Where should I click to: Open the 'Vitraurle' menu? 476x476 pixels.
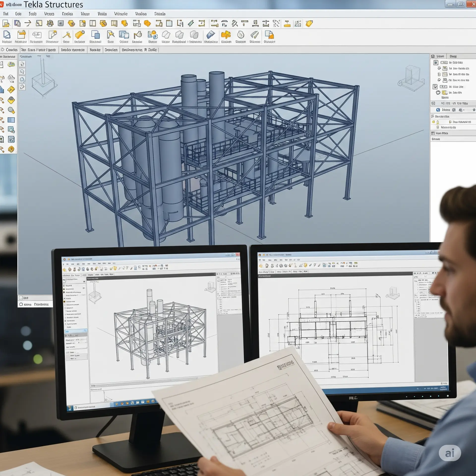[121, 14]
